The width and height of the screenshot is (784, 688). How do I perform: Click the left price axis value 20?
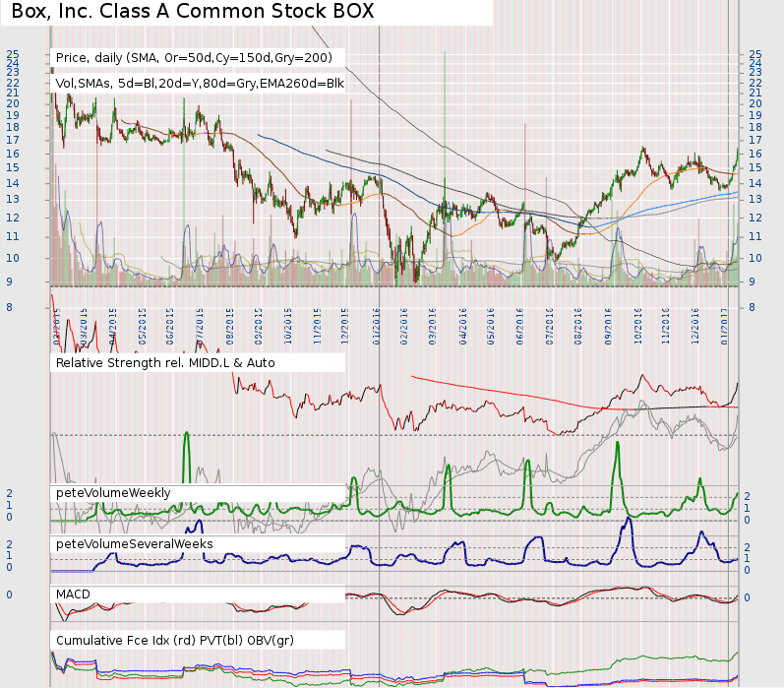click(x=13, y=103)
